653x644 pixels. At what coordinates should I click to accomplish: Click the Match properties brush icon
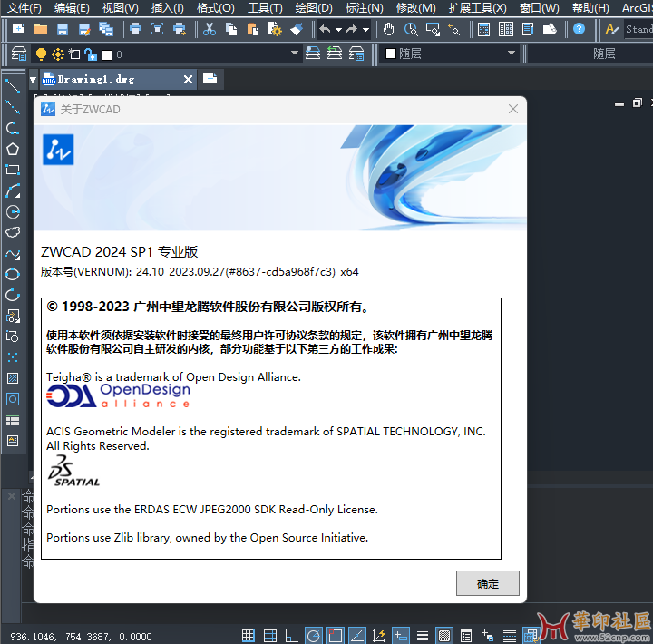click(x=297, y=29)
